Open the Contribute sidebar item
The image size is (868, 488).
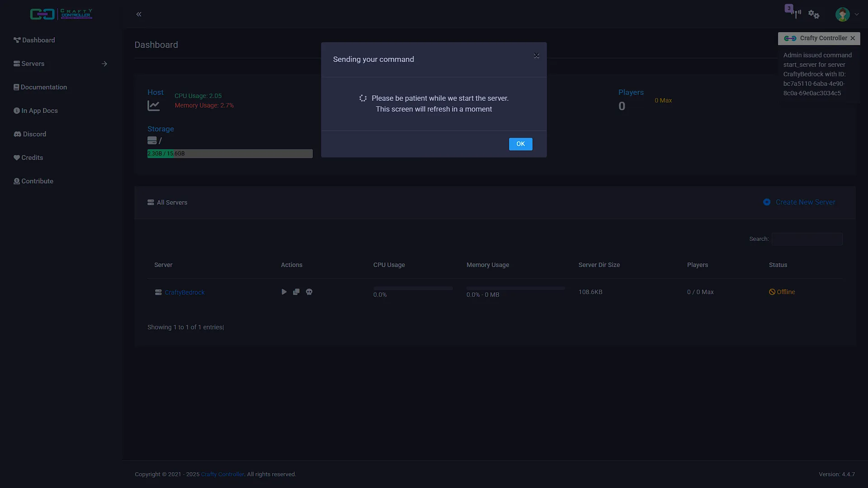tap(33, 181)
